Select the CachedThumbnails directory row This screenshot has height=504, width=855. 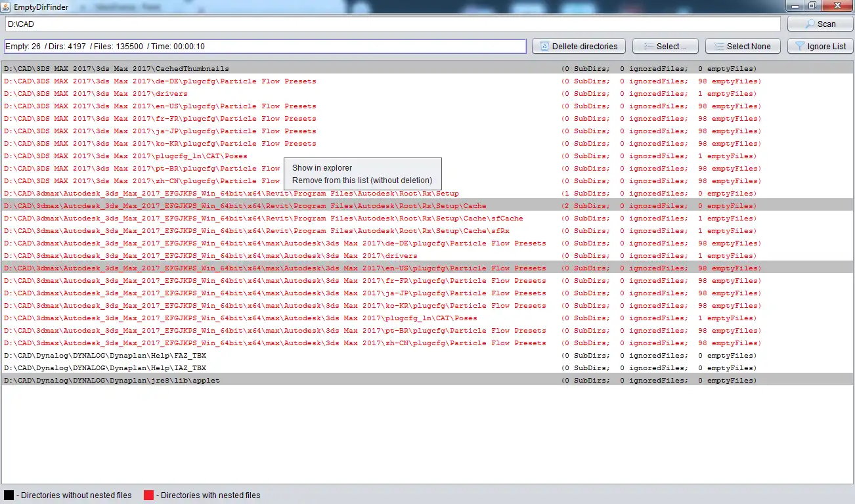[x=427, y=69]
